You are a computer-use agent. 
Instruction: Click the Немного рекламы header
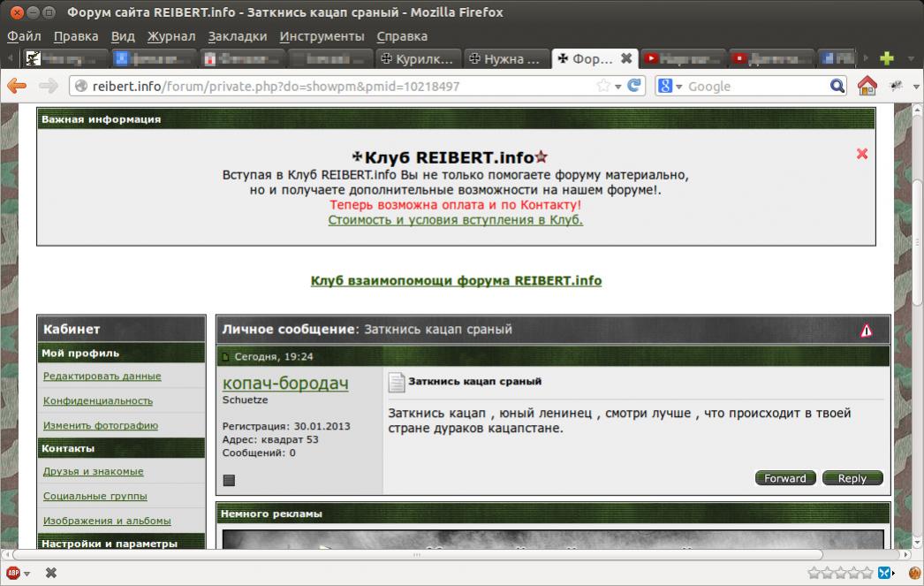tap(553, 514)
